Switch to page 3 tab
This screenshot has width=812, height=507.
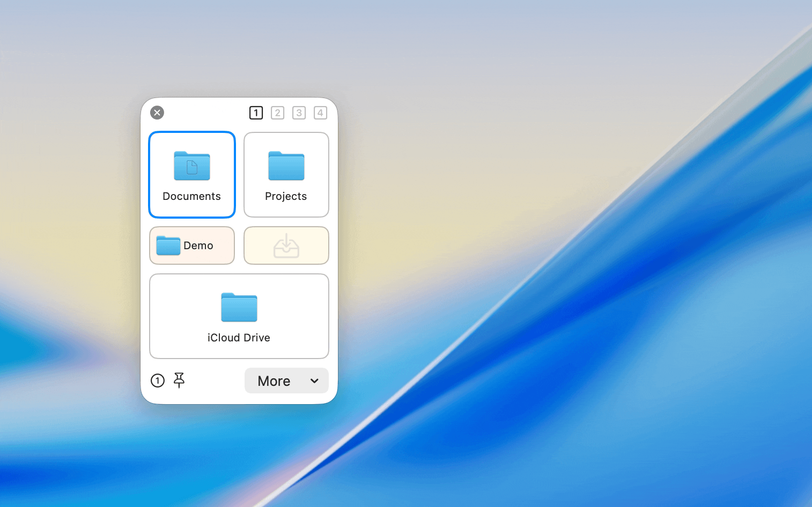coord(299,113)
